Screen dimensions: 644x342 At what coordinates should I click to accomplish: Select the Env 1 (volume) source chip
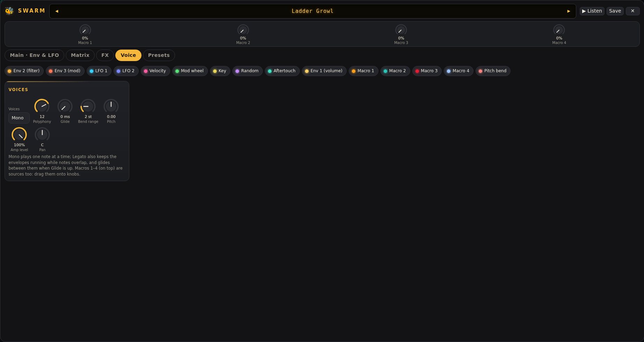point(324,71)
